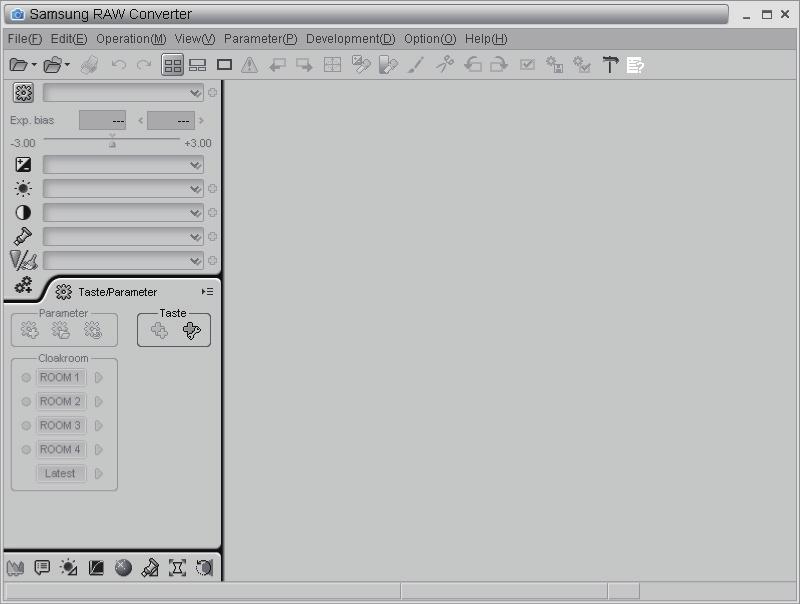
Task: Open the View menu
Action: 195,39
